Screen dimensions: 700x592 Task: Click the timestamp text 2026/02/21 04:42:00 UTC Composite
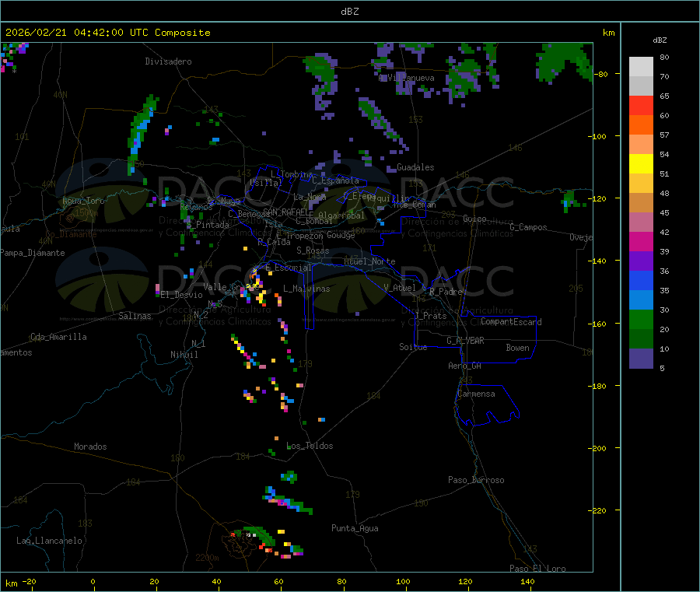tap(107, 33)
